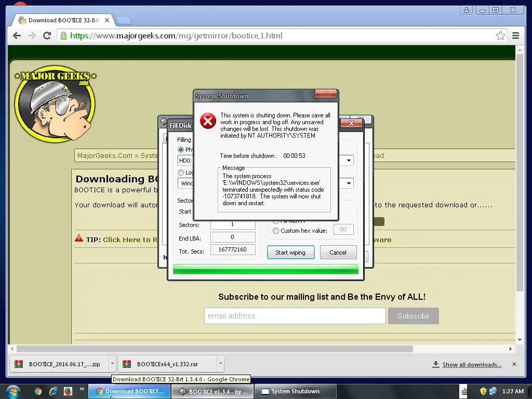
Task: Click the Sectors input field
Action: coord(233,224)
